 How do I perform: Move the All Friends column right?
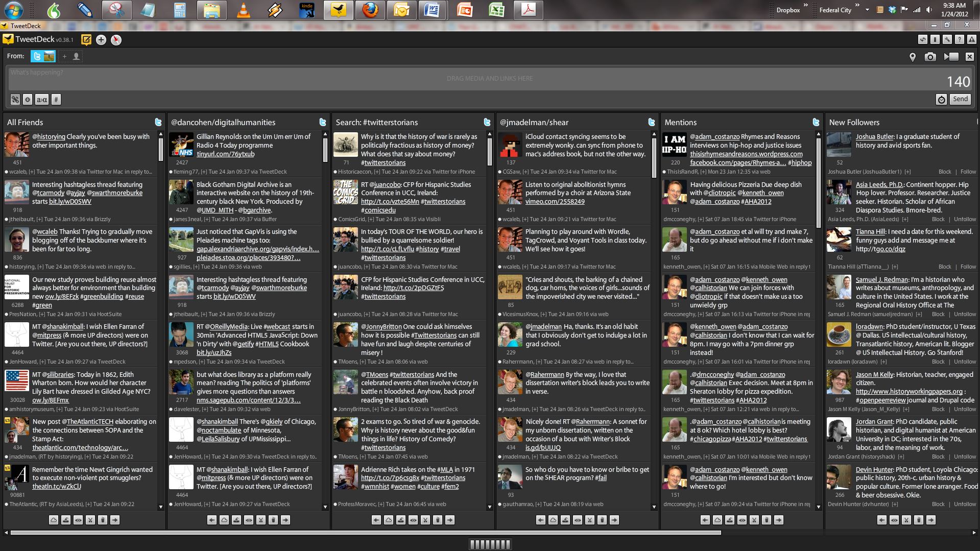(x=115, y=520)
